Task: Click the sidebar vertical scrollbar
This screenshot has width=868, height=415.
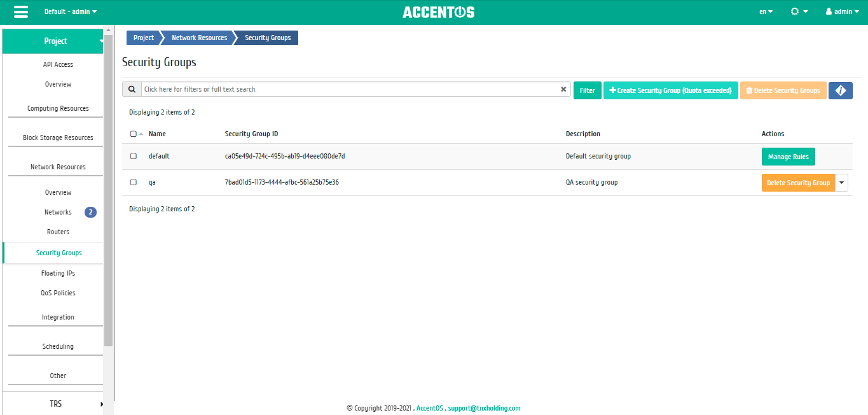Action: tap(108, 191)
